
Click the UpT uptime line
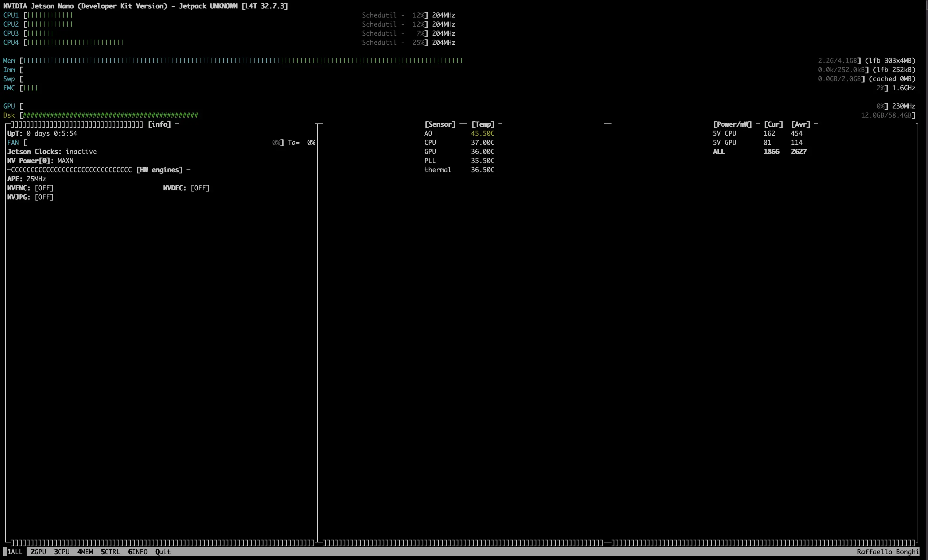coord(42,134)
